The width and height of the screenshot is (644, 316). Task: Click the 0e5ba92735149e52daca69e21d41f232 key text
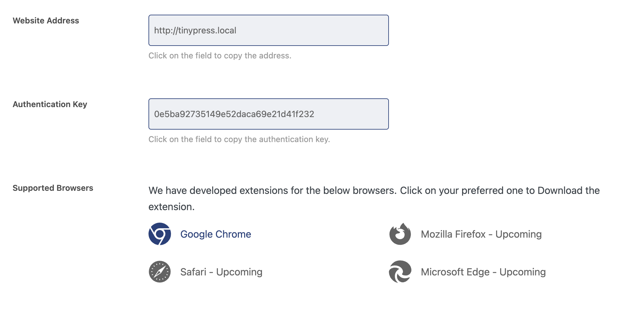234,114
